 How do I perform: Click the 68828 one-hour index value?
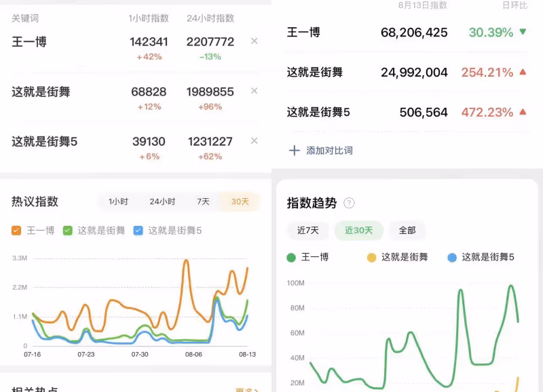pyautogui.click(x=149, y=92)
